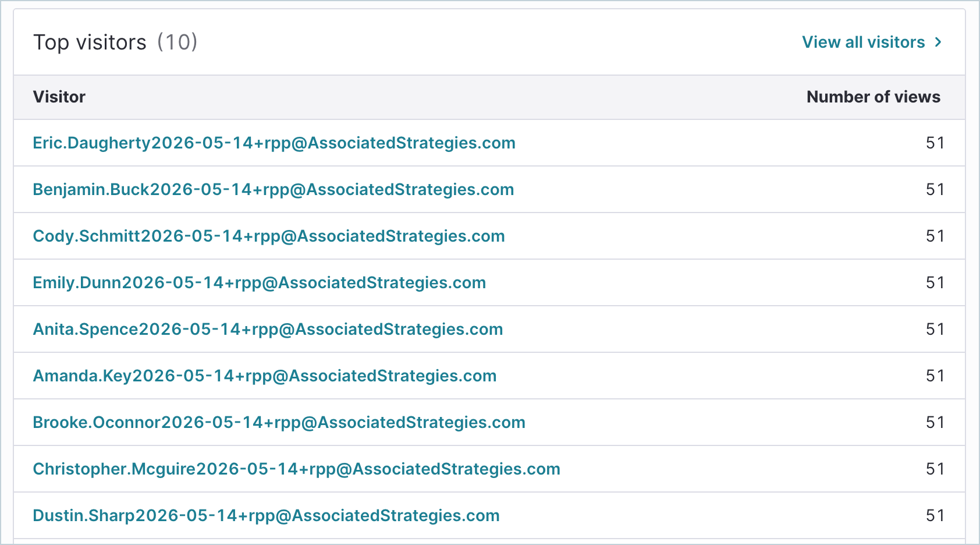Open the Amanda.Key2026-05-14+rpp visitor link
This screenshot has width=980, height=545.
pyautogui.click(x=265, y=376)
